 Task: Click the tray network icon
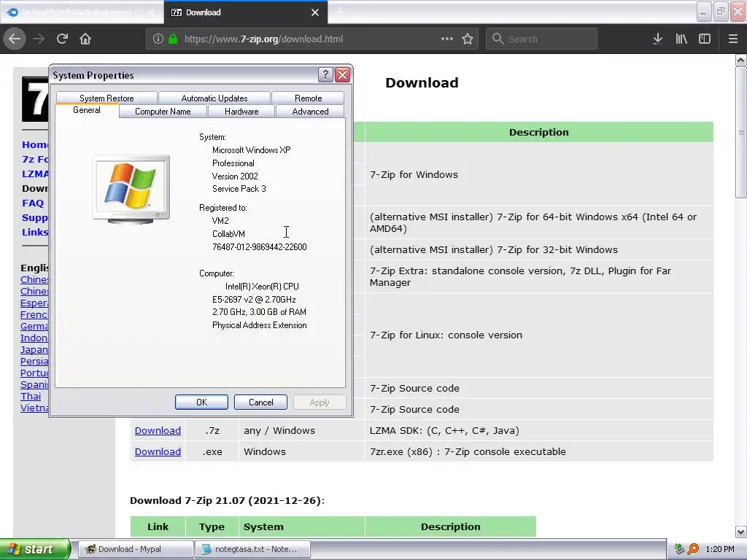(x=679, y=549)
